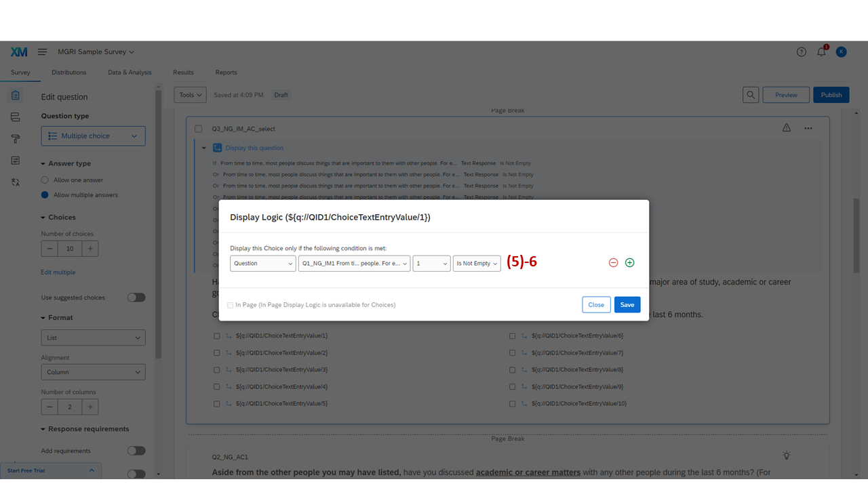Image resolution: width=868 pixels, height=488 pixels.
Task: View notifications via bell icon
Action: pyautogui.click(x=821, y=52)
